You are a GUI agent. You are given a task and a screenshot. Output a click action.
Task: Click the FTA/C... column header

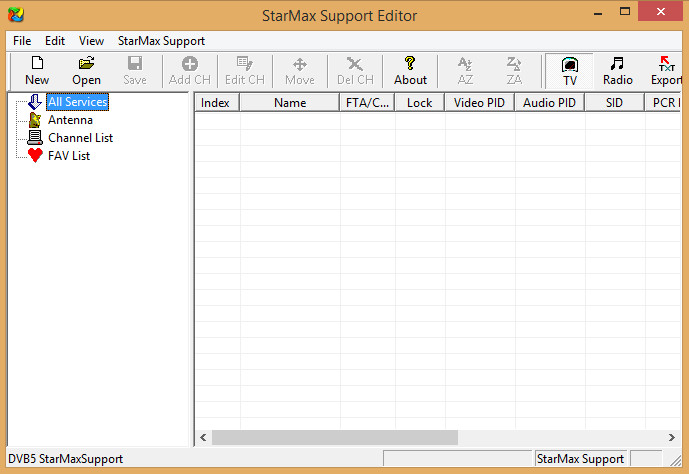(x=367, y=103)
